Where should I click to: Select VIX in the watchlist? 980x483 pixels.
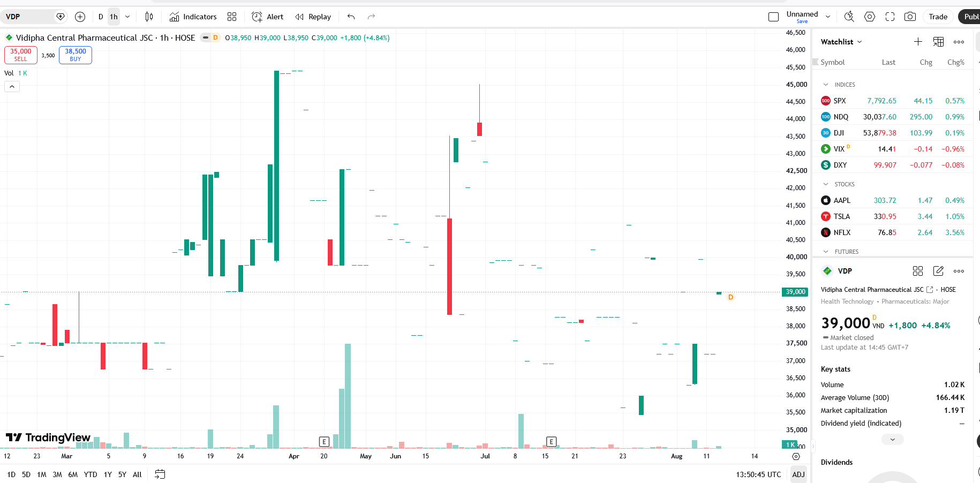pyautogui.click(x=892, y=149)
